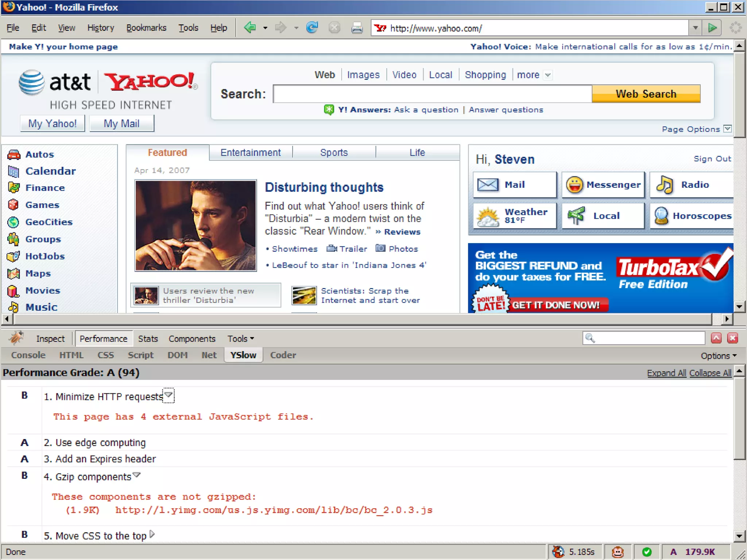Open the more search categories dropdown
This screenshot has width=747, height=560.
point(547,75)
